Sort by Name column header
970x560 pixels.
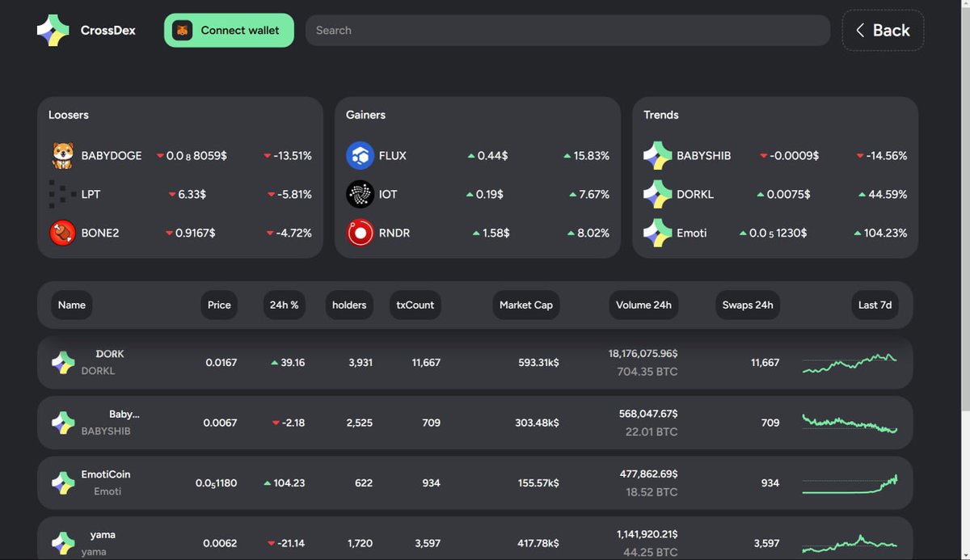pyautogui.click(x=72, y=305)
